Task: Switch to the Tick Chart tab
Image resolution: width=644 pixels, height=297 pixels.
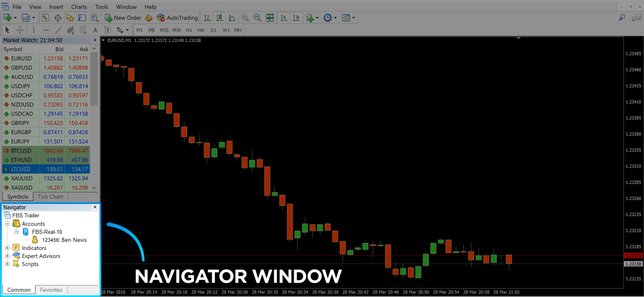Action: 50,197
